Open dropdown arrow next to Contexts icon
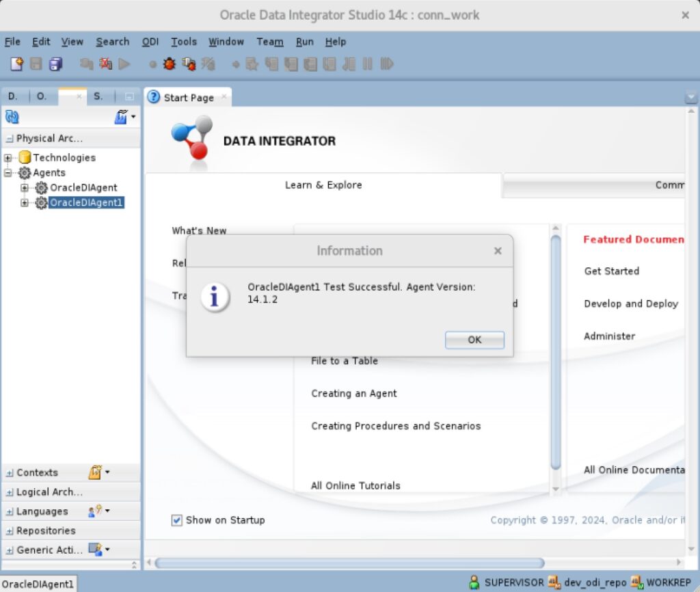This screenshot has height=592, width=700. coord(107,472)
